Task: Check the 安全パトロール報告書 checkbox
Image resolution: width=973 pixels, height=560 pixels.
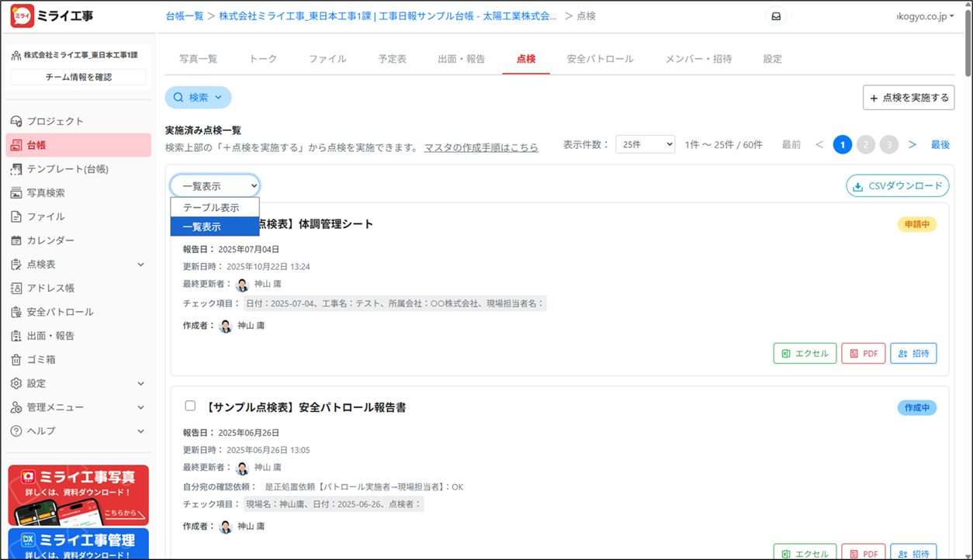Action: [190, 406]
